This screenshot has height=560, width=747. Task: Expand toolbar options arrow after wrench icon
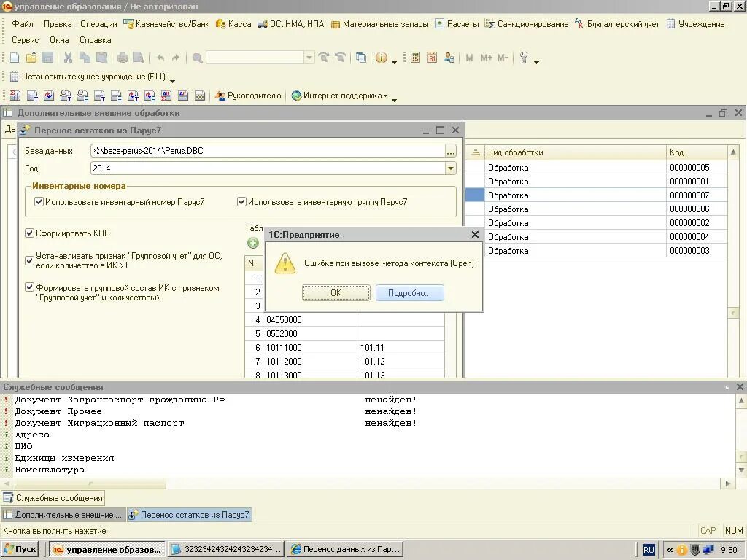(x=536, y=62)
